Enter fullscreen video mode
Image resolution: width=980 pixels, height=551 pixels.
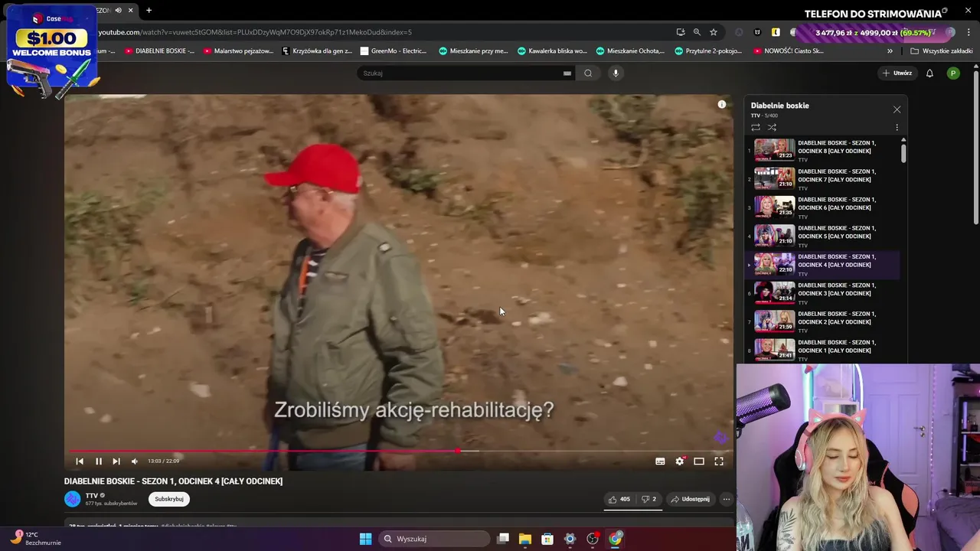click(719, 461)
